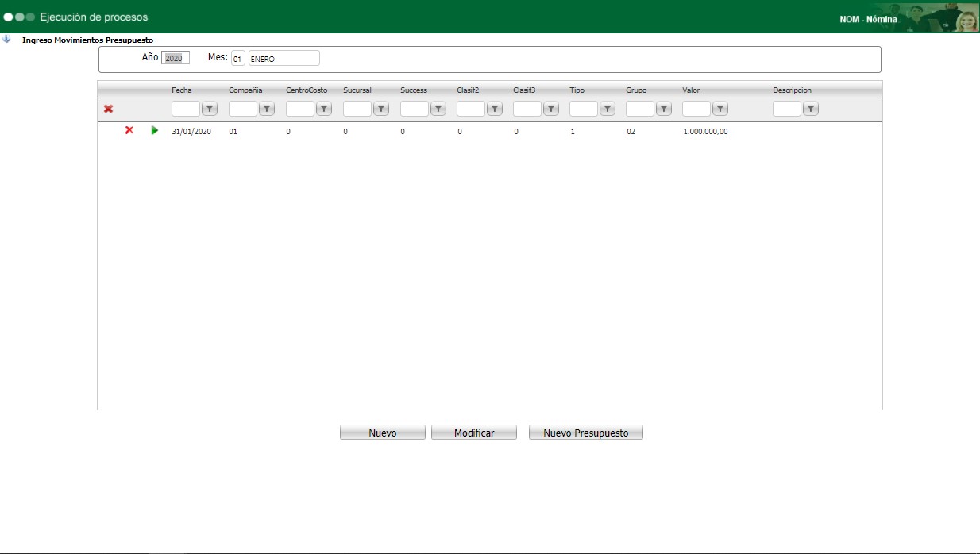Click the Tipo cell showing 1
The width and height of the screenshot is (980, 554).
pos(573,132)
